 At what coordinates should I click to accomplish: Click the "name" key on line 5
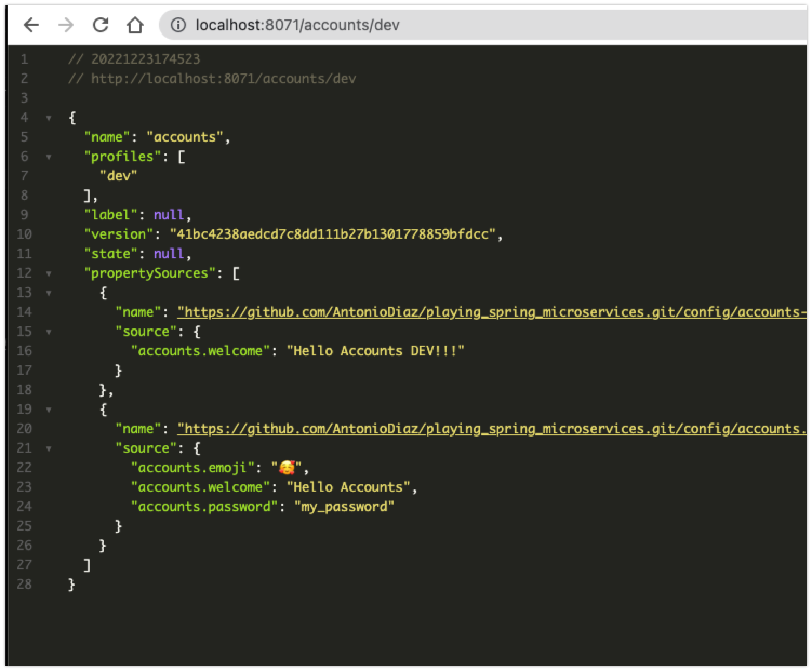tap(107, 137)
